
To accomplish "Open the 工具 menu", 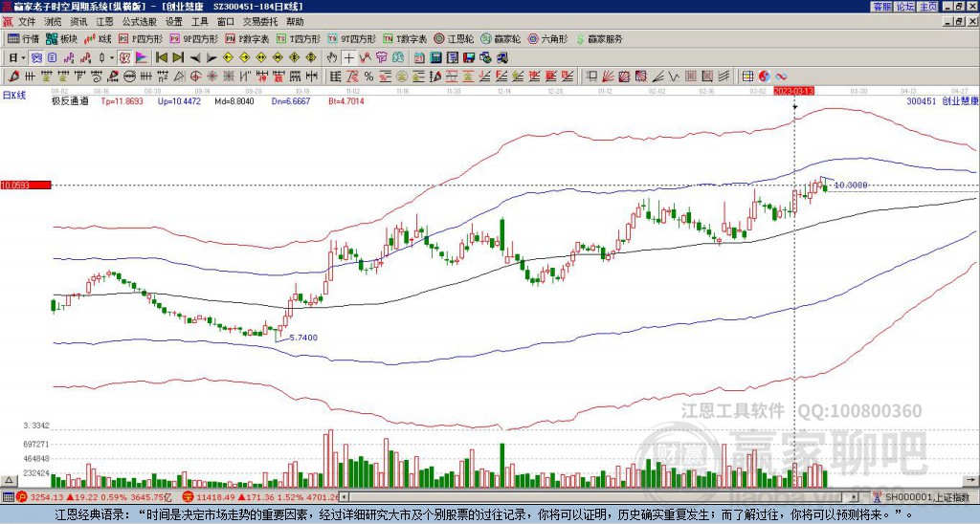I will 199,22.
